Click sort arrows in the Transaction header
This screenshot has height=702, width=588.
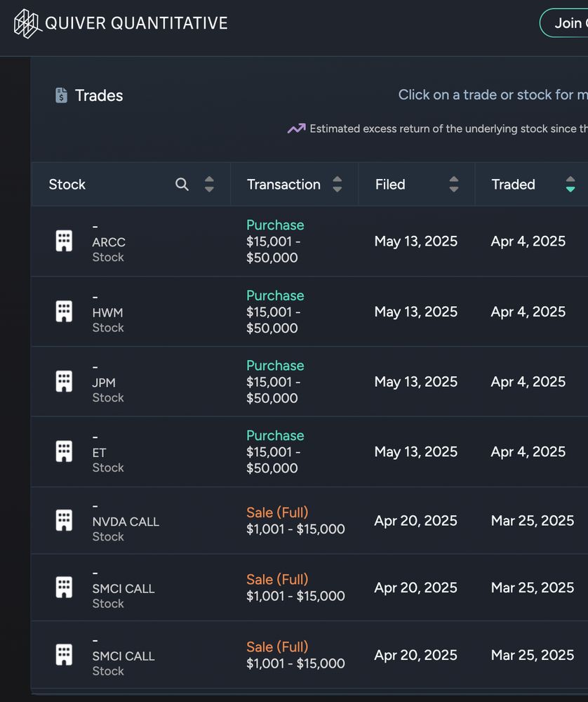(338, 184)
